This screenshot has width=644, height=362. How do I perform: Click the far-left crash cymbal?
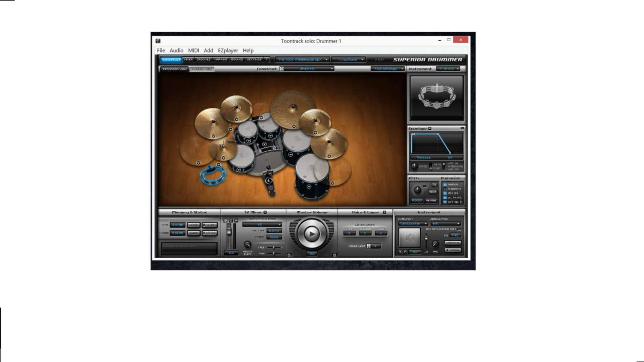click(213, 123)
